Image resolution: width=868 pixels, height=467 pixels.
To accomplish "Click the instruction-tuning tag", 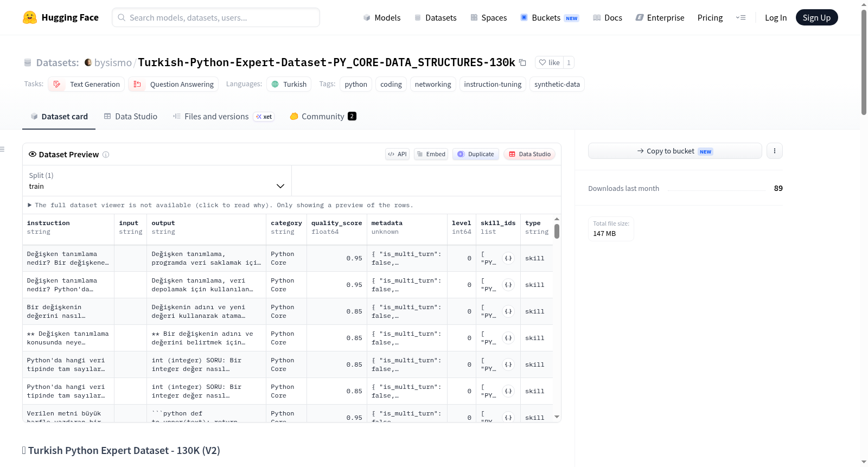I will [x=493, y=84].
